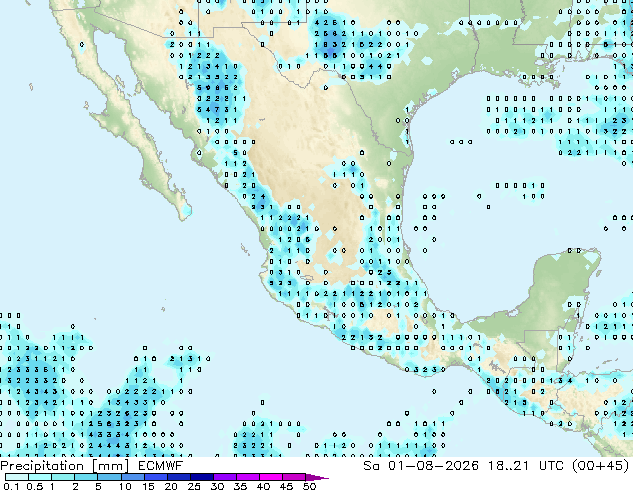Click the '25' legend scale value

(194, 486)
